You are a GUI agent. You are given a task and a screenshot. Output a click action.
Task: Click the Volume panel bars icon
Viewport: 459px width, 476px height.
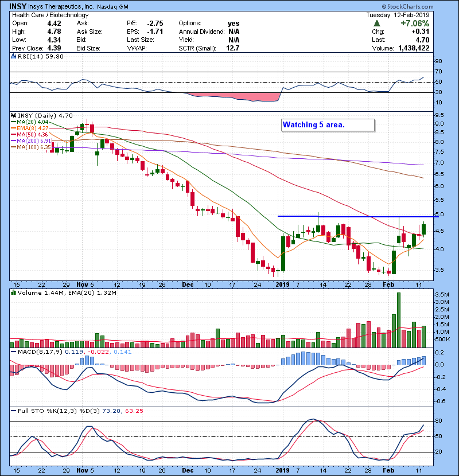click(13, 292)
